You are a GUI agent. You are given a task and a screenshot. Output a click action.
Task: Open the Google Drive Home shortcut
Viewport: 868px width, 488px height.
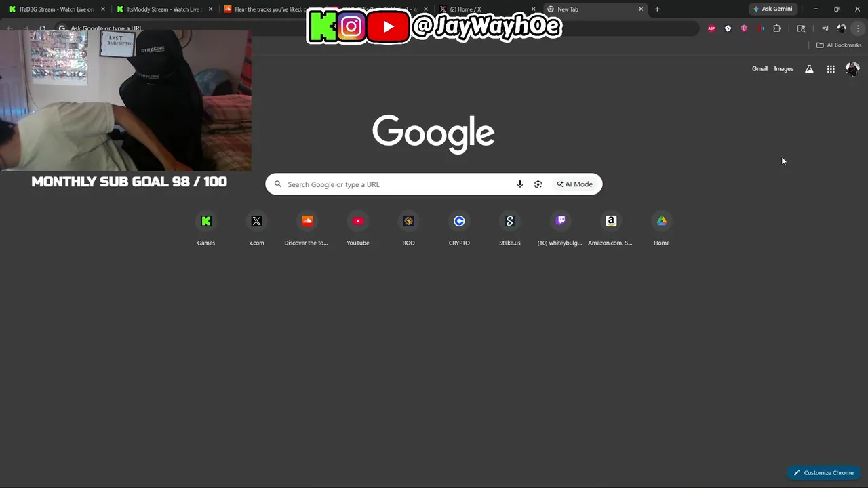(662, 228)
